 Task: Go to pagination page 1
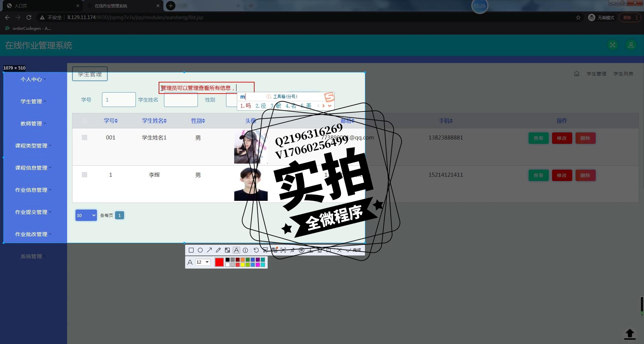[x=119, y=215]
